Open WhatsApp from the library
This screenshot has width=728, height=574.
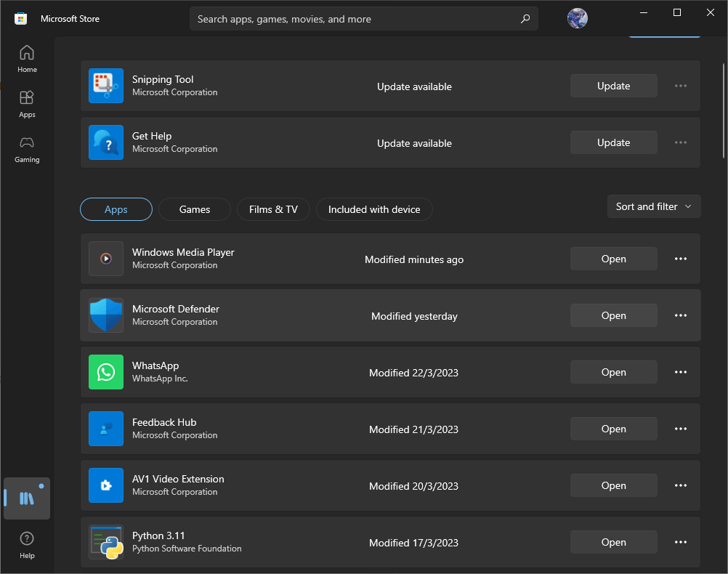613,372
